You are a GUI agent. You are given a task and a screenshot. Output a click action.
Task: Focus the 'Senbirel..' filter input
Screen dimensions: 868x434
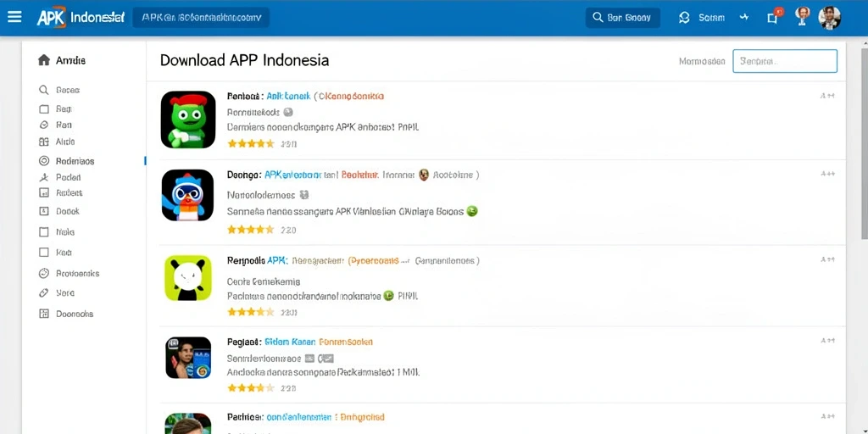(x=785, y=61)
